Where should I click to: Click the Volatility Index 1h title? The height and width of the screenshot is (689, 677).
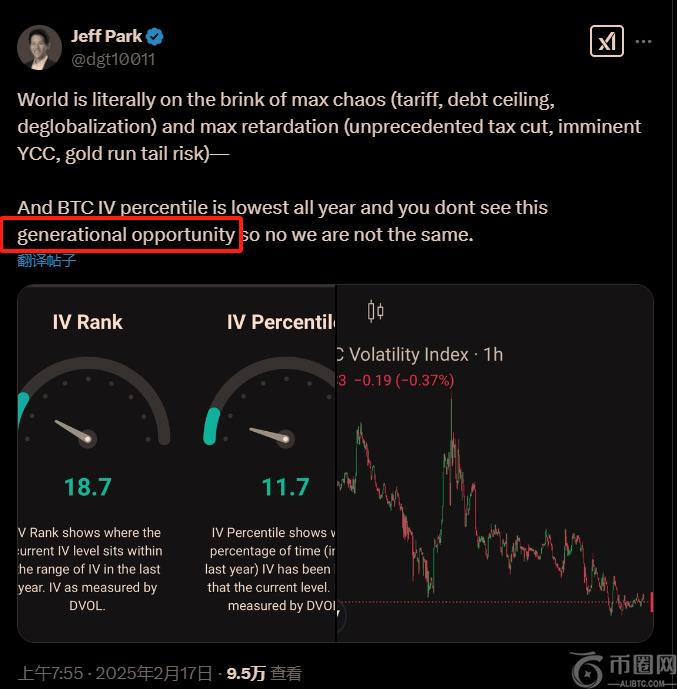click(418, 354)
